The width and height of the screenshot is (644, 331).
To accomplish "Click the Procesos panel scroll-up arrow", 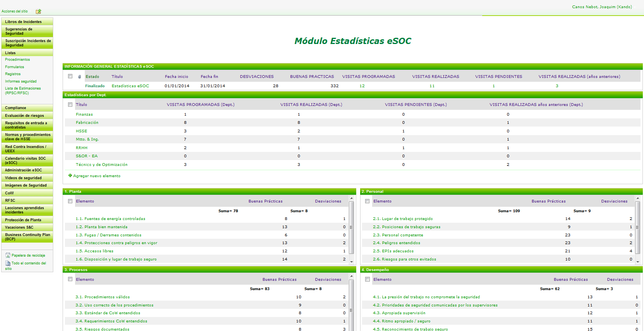I will point(352,276).
